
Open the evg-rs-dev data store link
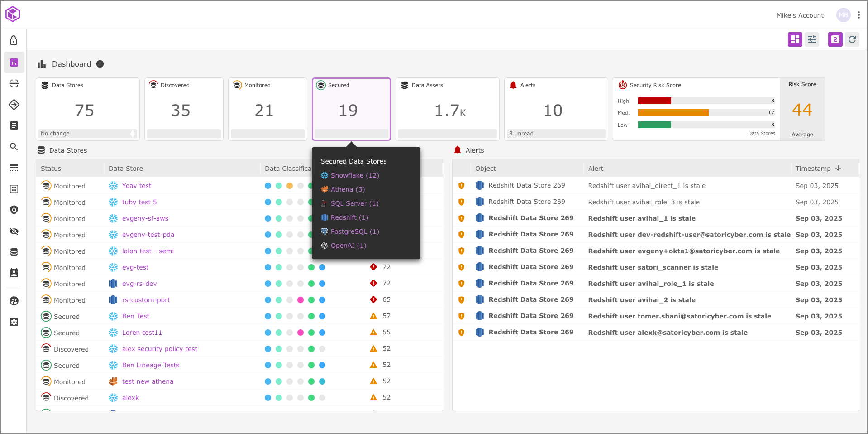(139, 284)
